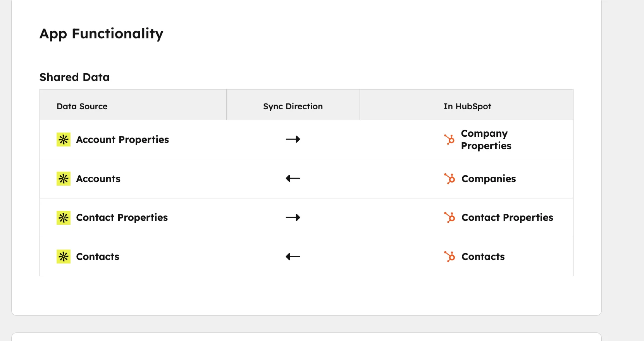Click 'Contact Properties' in Data Source column
Image resolution: width=644 pixels, height=341 pixels.
tap(122, 217)
